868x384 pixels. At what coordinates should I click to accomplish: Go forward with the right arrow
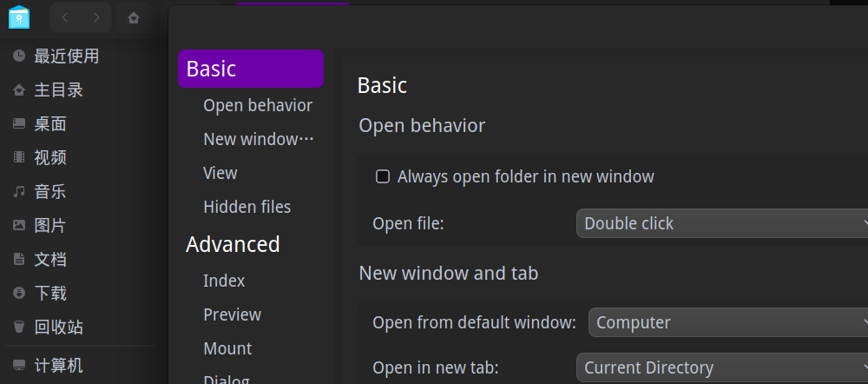pos(96,17)
